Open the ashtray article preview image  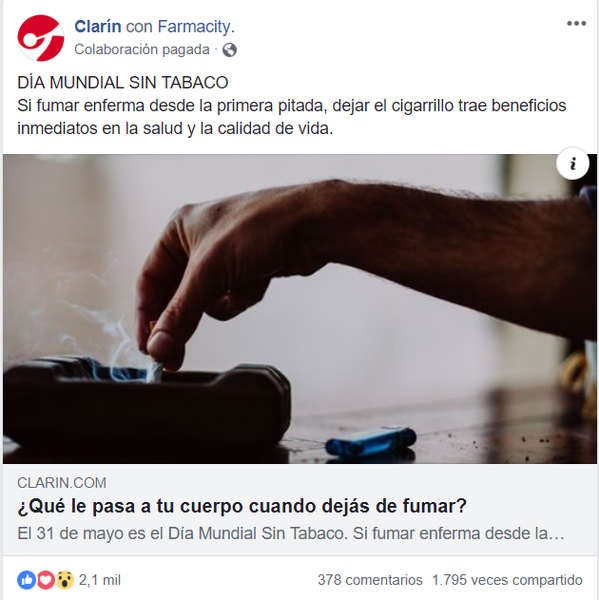(300, 309)
